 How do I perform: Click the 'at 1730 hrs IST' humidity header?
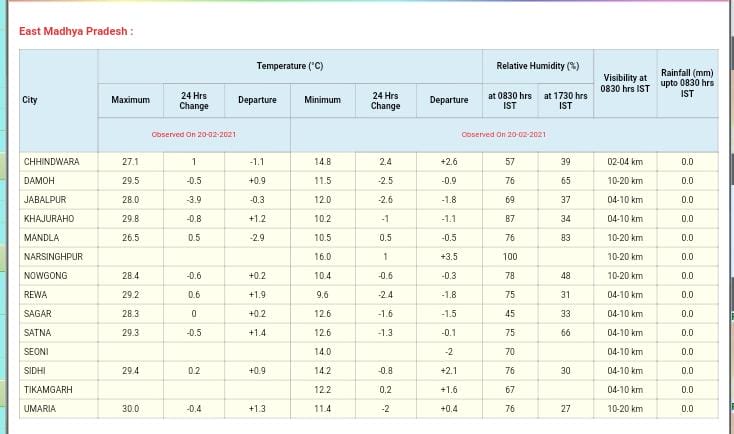pyautogui.click(x=566, y=100)
